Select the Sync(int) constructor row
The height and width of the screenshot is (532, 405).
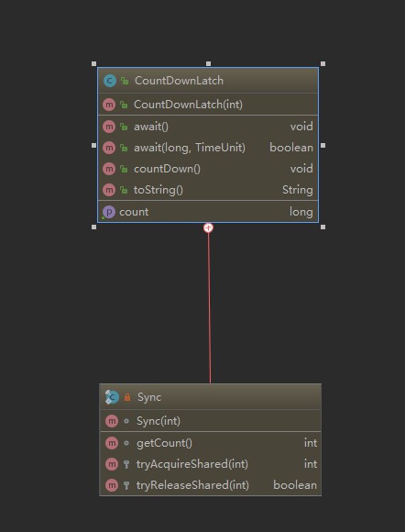pos(210,421)
